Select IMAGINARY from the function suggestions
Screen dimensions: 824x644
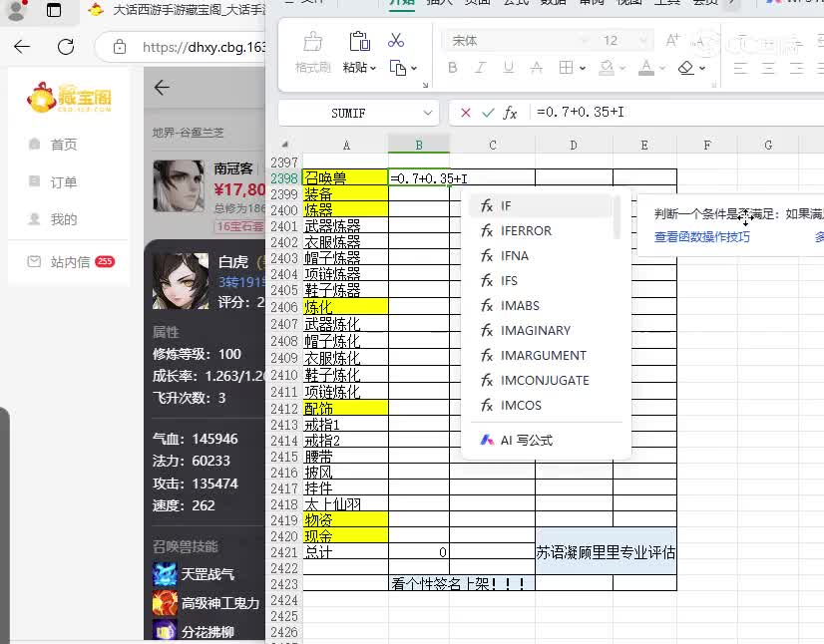[x=540, y=330]
